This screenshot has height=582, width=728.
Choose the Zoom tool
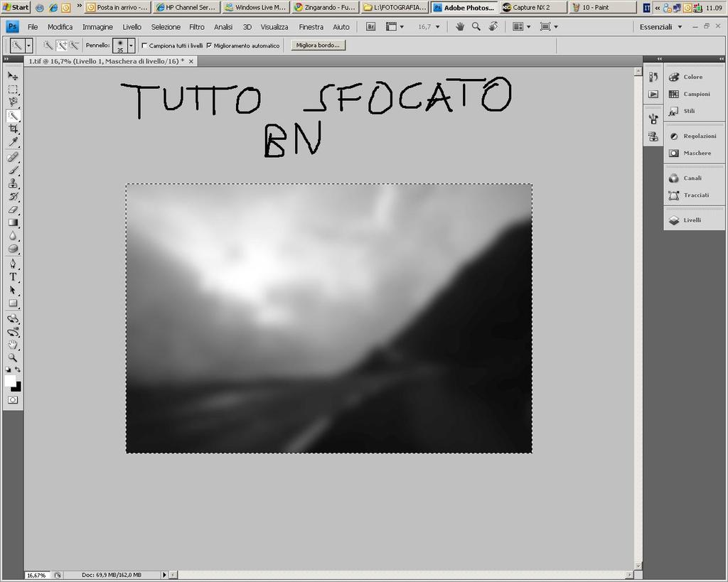click(x=13, y=358)
